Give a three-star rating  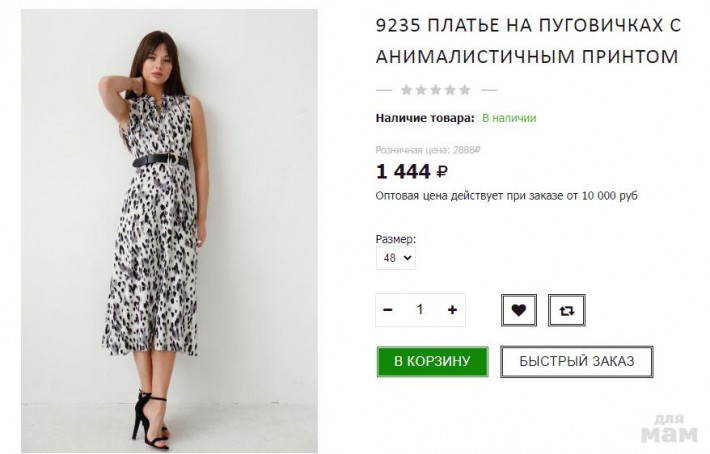436,90
